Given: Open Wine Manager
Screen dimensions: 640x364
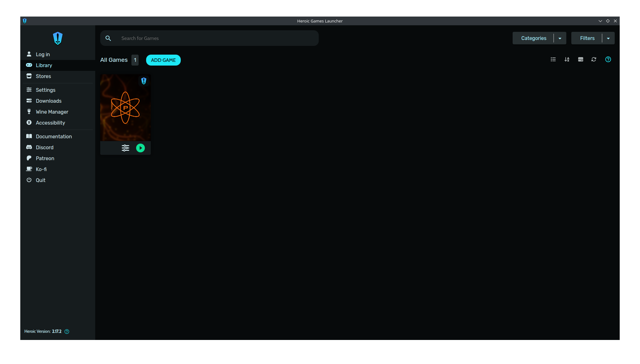Looking at the screenshot, I should tap(58, 112).
